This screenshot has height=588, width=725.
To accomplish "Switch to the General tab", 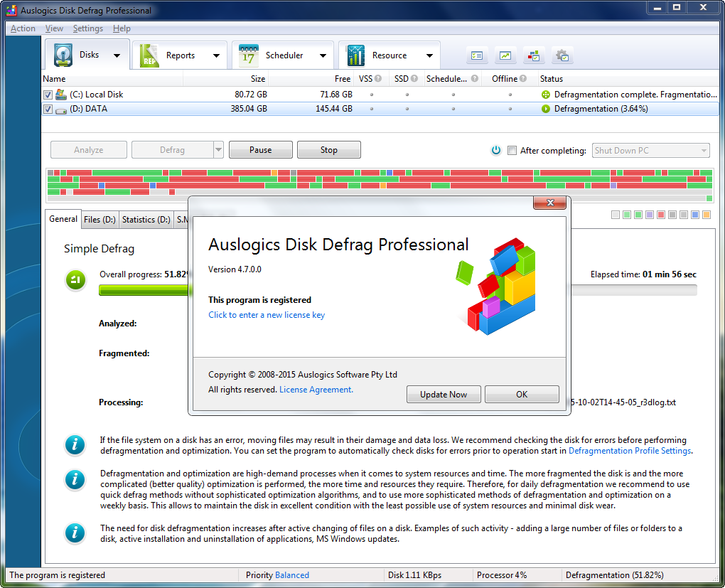I will pos(63,219).
